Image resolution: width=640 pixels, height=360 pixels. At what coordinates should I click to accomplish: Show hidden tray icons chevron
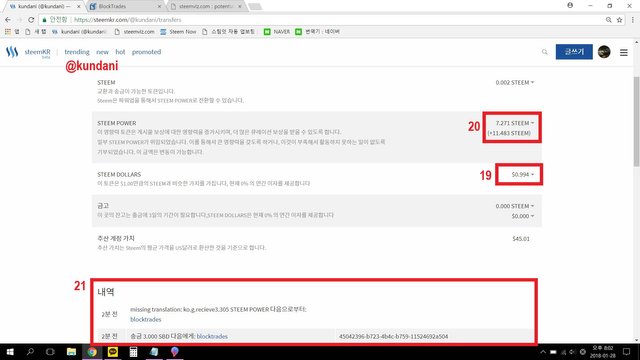(543, 352)
